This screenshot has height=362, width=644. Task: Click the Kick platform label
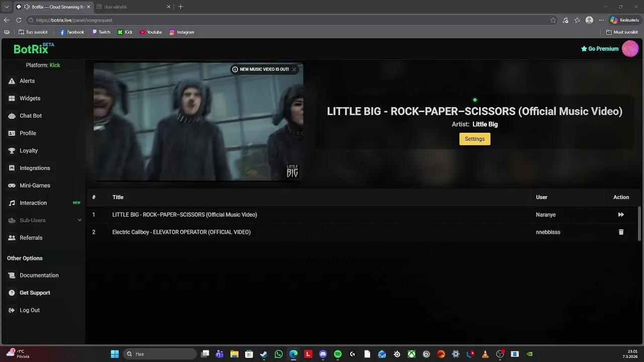pyautogui.click(x=54, y=65)
